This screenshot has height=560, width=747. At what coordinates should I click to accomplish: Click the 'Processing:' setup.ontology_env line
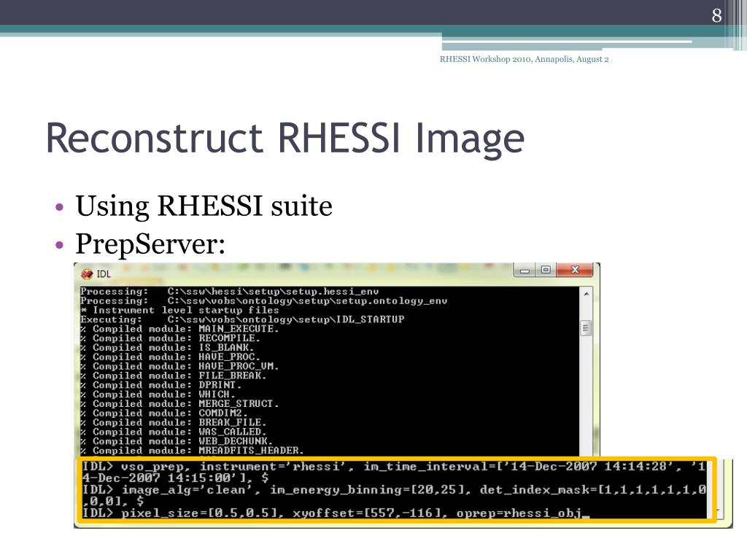(x=263, y=301)
